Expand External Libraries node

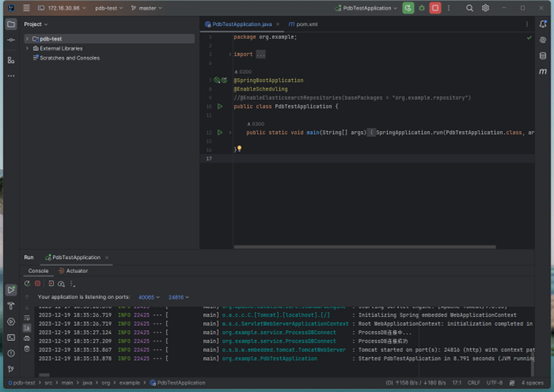[x=27, y=48]
